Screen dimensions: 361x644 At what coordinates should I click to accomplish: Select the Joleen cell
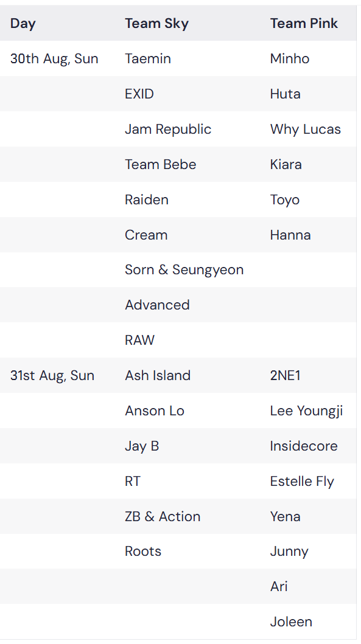[x=291, y=622]
